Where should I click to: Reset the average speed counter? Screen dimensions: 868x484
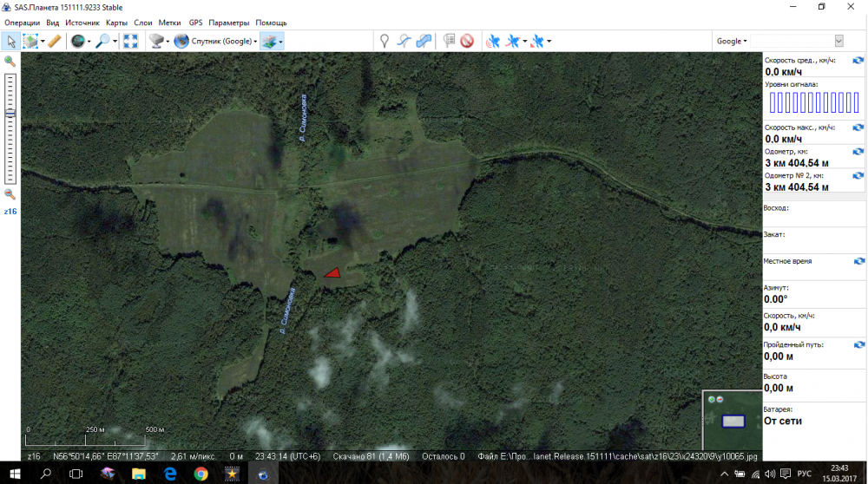(x=858, y=60)
